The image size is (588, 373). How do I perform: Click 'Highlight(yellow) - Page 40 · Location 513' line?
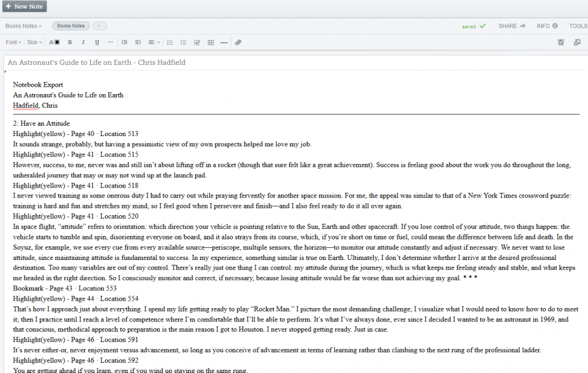(75, 134)
